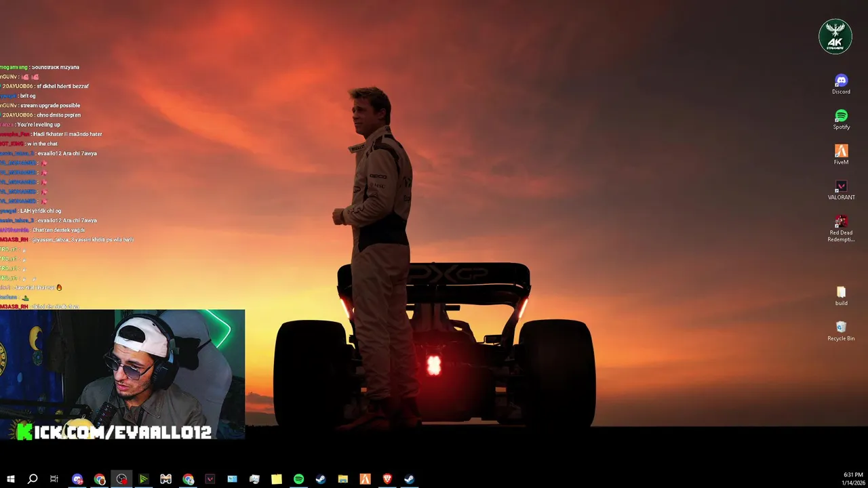This screenshot has width=868, height=488.
Task: Click the streamer webcam overlay
Action: 122,375
